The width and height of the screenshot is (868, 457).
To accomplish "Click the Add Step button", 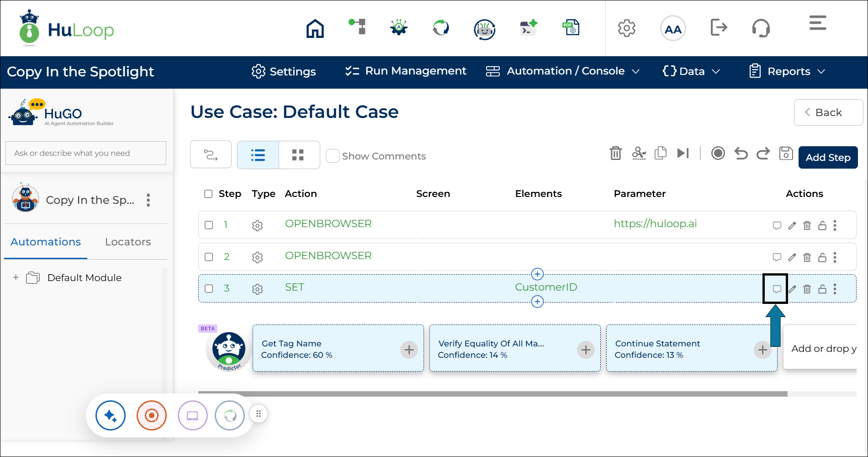I will [x=828, y=157].
